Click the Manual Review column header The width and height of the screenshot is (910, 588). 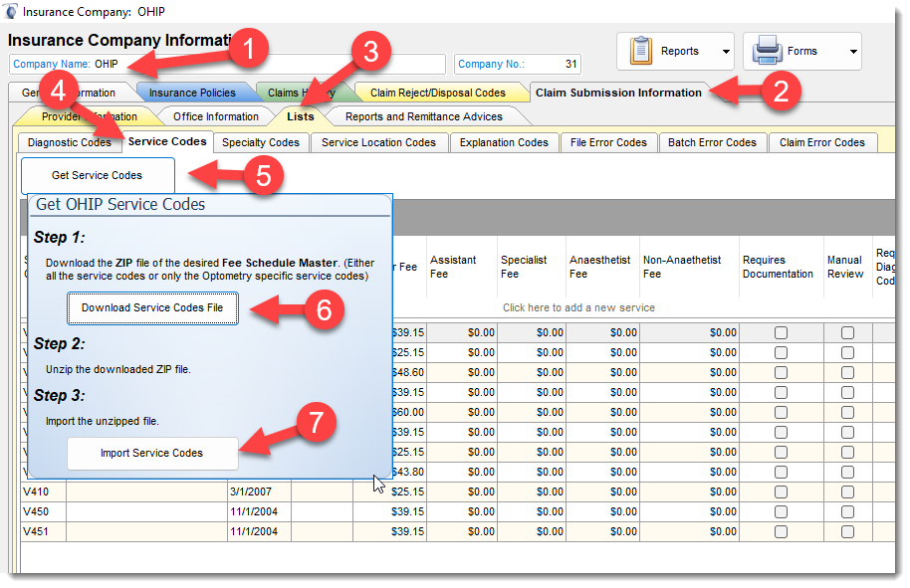(848, 267)
